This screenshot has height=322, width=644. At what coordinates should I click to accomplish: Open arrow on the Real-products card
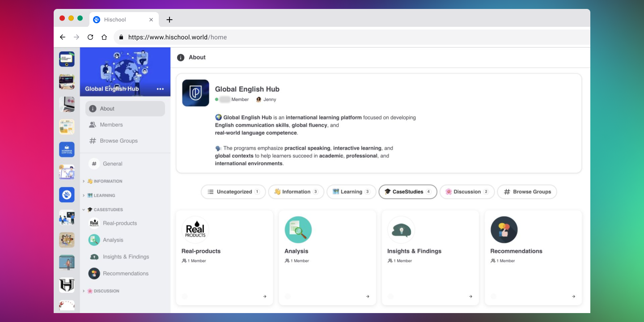(x=265, y=297)
